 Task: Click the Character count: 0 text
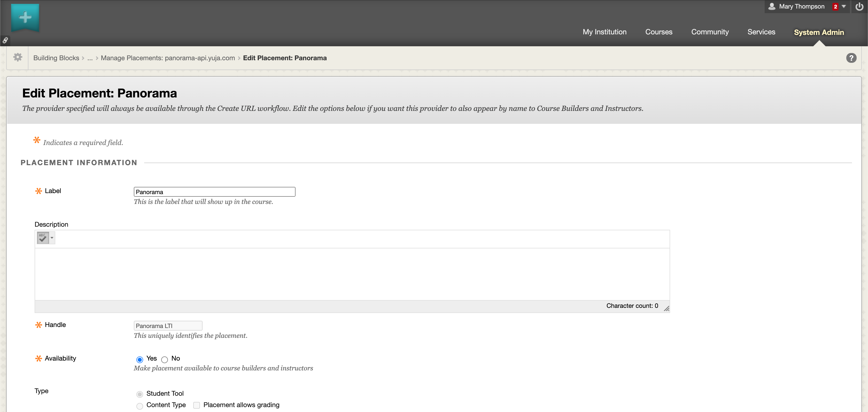pos(632,306)
